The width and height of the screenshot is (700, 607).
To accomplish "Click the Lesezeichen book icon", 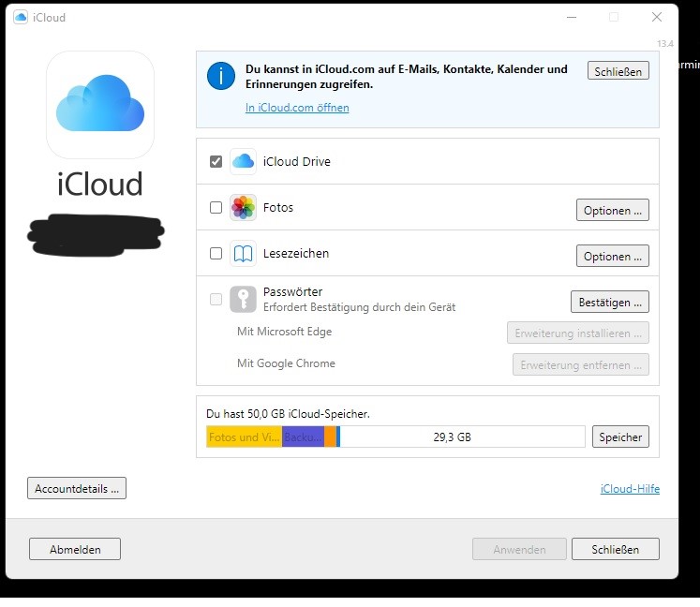I will click(244, 253).
